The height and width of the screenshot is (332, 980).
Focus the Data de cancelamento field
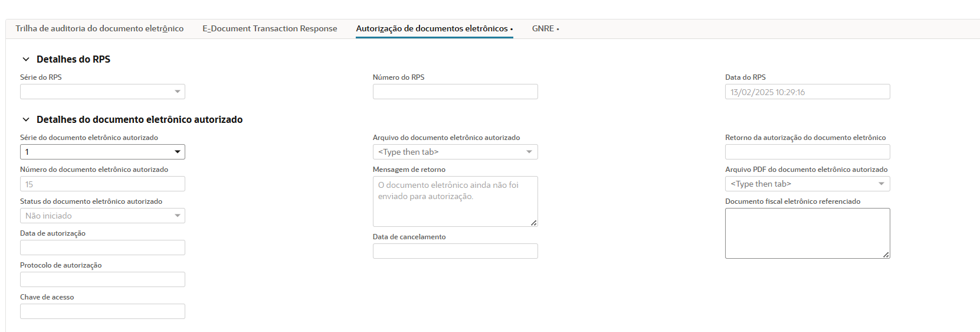pyautogui.click(x=455, y=251)
